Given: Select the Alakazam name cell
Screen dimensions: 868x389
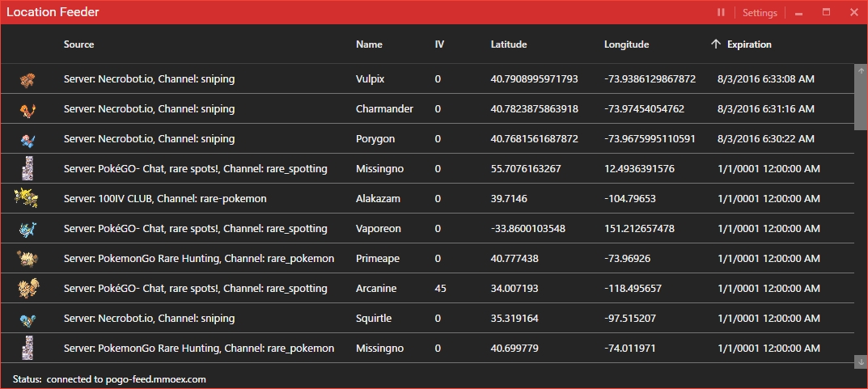Looking at the screenshot, I should [x=378, y=199].
